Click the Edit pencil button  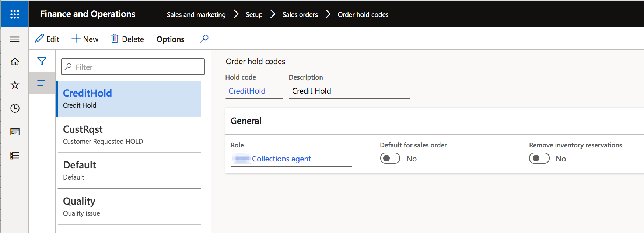click(x=47, y=39)
